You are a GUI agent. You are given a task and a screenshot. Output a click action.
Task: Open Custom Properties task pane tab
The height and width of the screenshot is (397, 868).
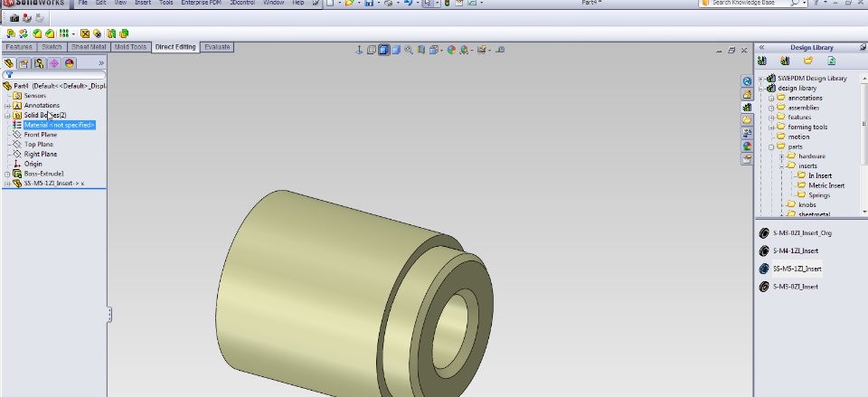(748, 159)
